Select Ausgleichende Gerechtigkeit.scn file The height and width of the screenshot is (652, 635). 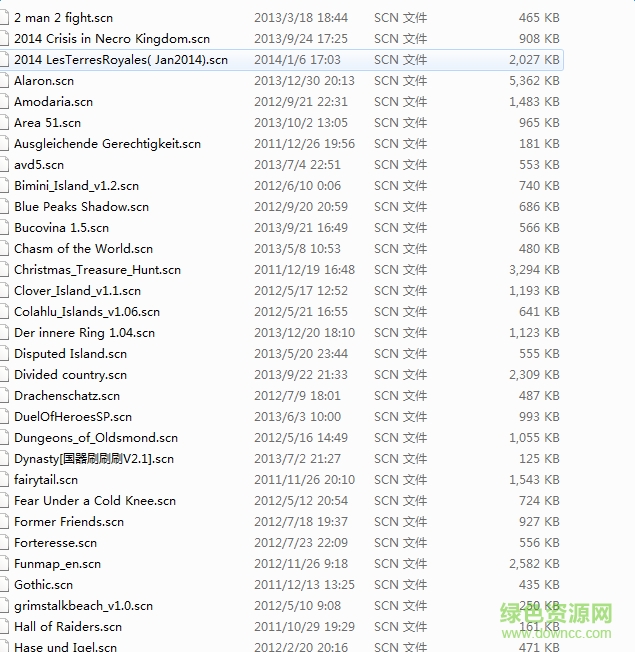click(107, 144)
